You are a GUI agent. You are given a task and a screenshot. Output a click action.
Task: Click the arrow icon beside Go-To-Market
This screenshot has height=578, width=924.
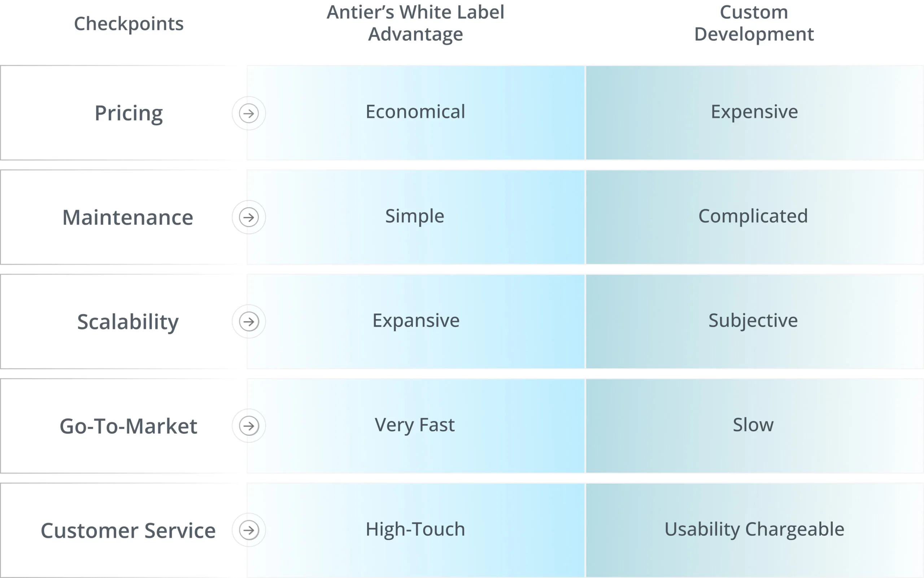[249, 425]
